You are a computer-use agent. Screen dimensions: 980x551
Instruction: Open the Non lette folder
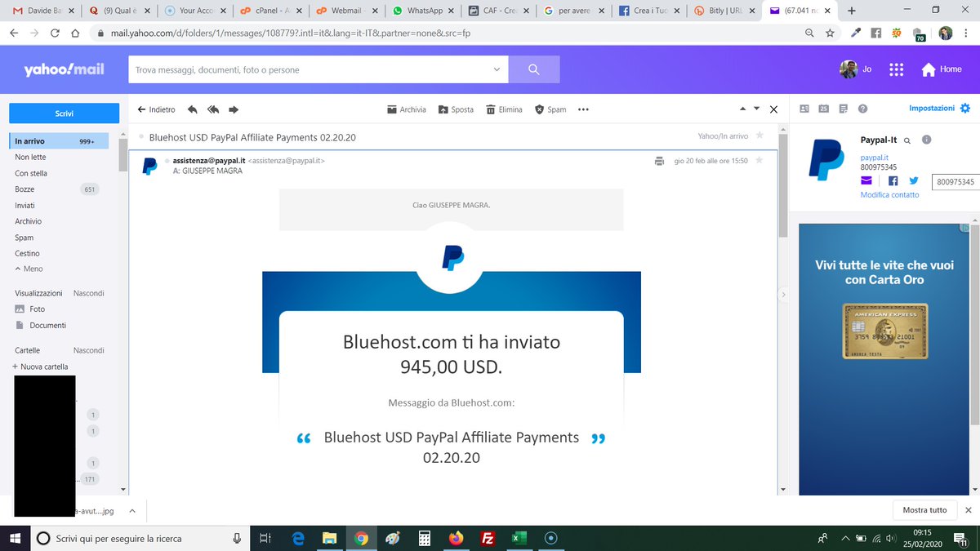click(x=30, y=157)
